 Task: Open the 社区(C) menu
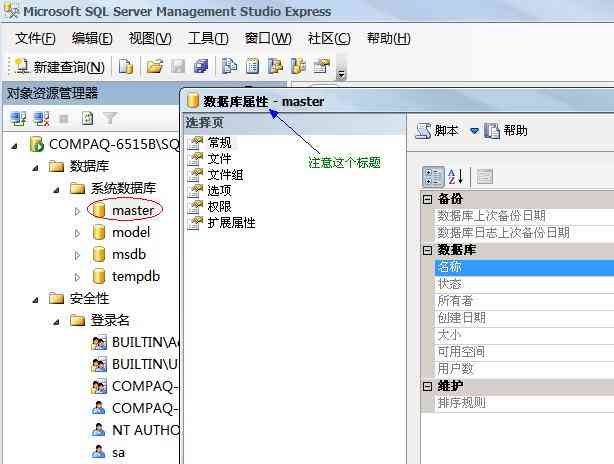point(329,38)
